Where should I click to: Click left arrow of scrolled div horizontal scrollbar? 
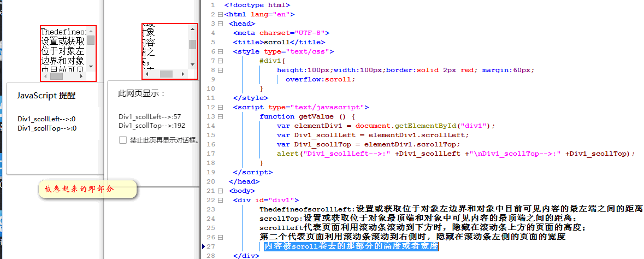coord(147,74)
